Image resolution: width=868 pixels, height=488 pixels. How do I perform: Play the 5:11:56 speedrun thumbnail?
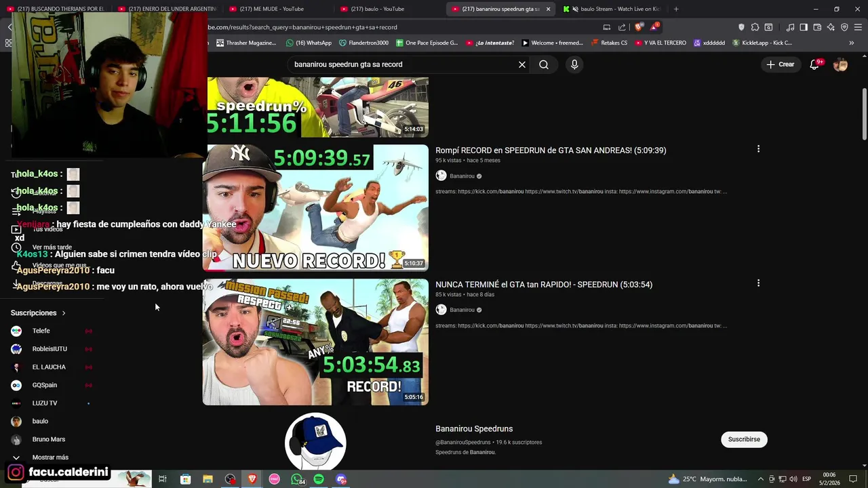tap(317, 107)
